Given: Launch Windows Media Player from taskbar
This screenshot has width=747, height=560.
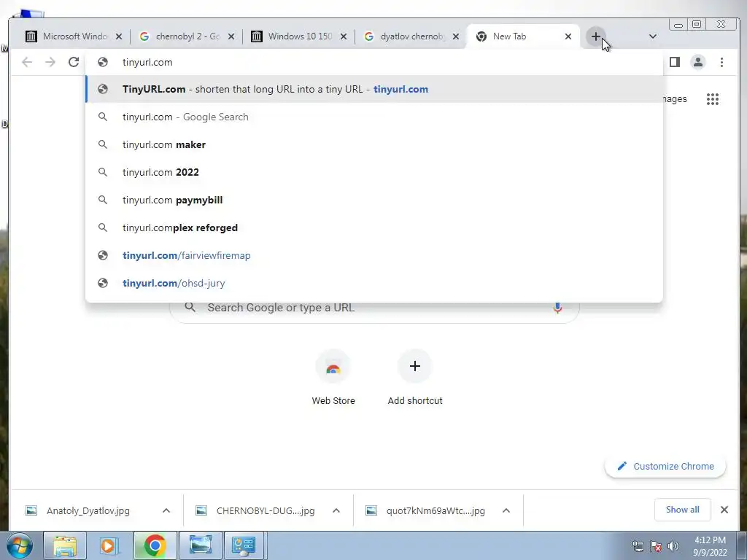Looking at the screenshot, I should [109, 545].
